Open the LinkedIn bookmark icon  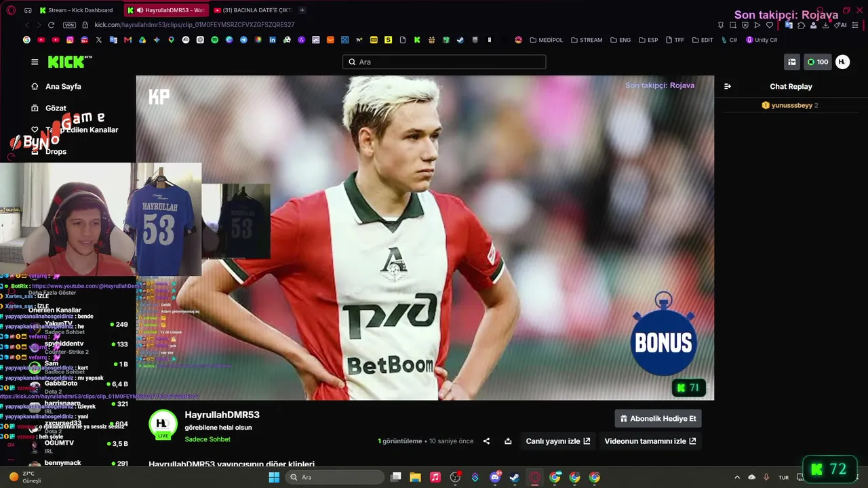(x=273, y=40)
